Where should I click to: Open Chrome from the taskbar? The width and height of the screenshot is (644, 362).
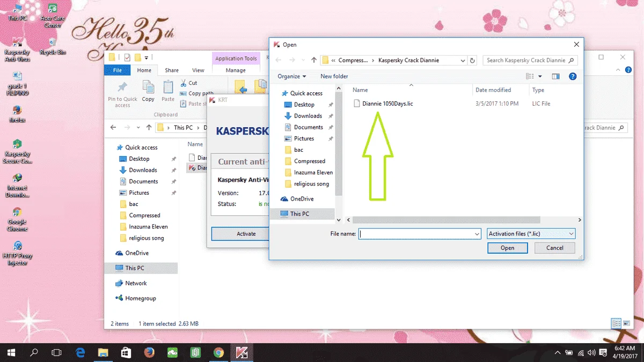[x=218, y=352]
